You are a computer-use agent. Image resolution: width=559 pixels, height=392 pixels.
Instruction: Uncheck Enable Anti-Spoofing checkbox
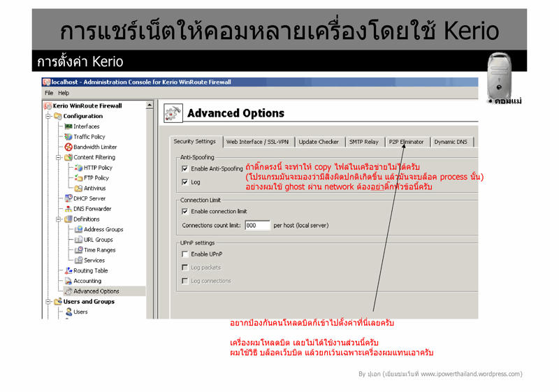(184, 168)
